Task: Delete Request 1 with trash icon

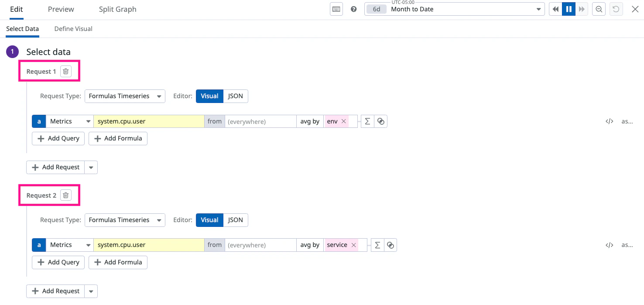Action: [x=65, y=71]
